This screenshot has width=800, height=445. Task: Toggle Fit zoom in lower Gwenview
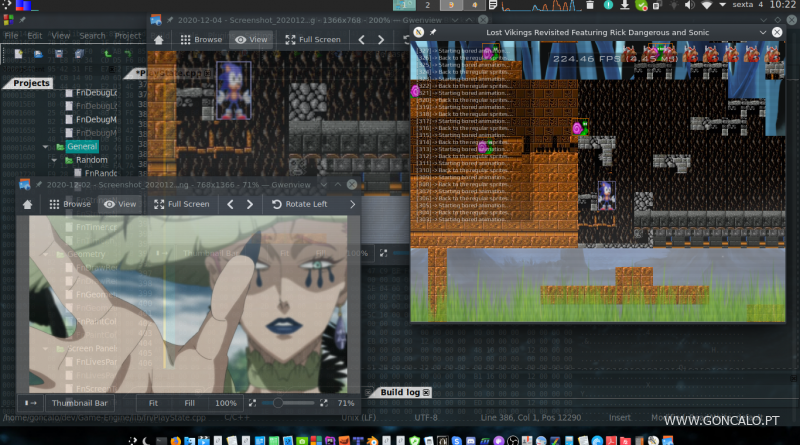pos(153,403)
